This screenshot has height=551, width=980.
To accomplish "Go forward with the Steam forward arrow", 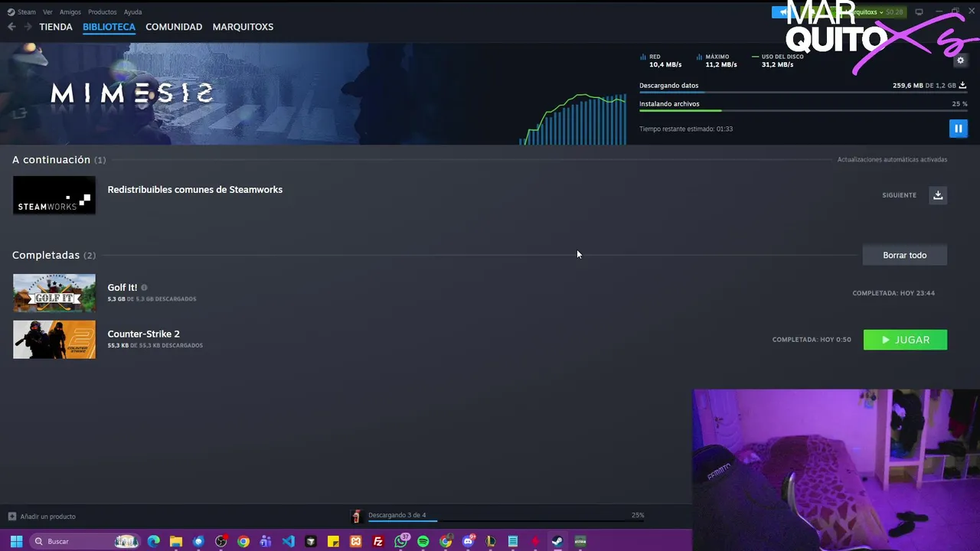I will click(28, 27).
